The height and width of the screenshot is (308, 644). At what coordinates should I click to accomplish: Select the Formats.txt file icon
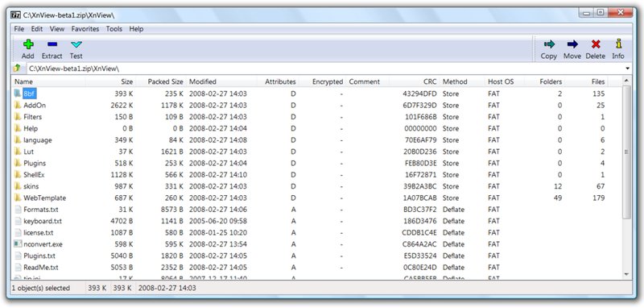point(17,210)
